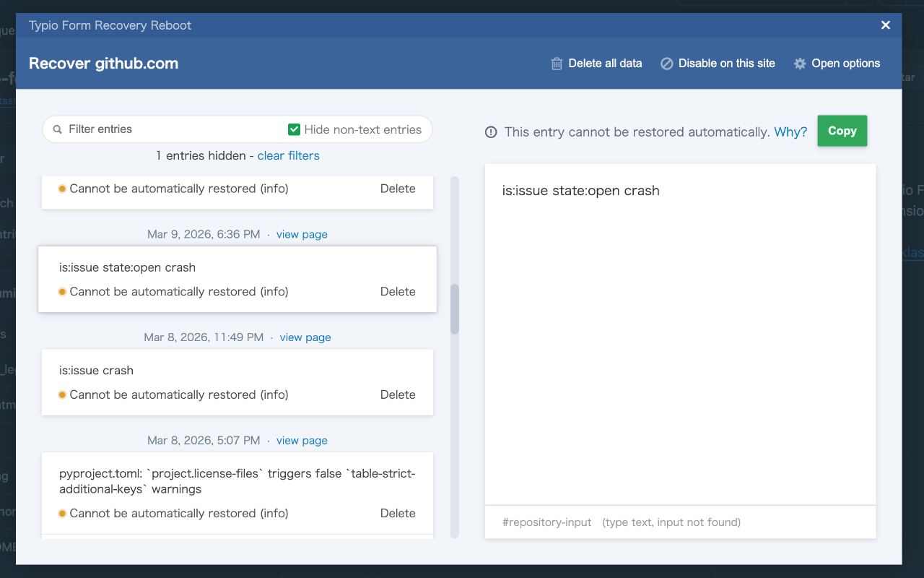Click the Open options gear icon
Image resolution: width=924 pixels, height=578 pixels.
pyautogui.click(x=800, y=64)
